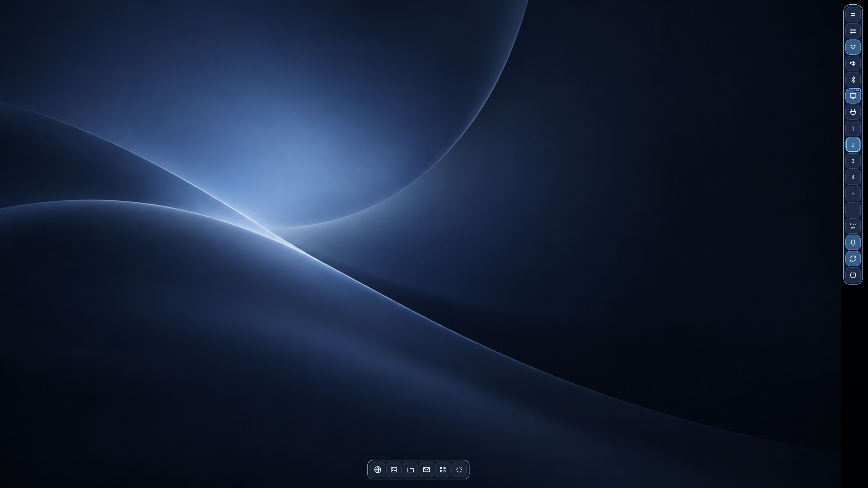Remove a workspace with the minus button
The image size is (868, 488).
[853, 210]
